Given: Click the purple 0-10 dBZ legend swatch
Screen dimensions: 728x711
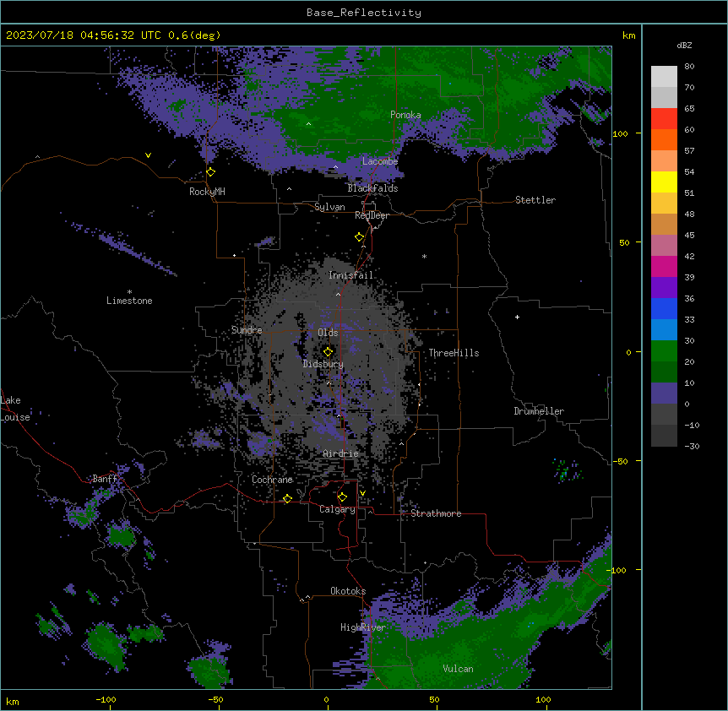Looking at the screenshot, I should click(x=664, y=393).
